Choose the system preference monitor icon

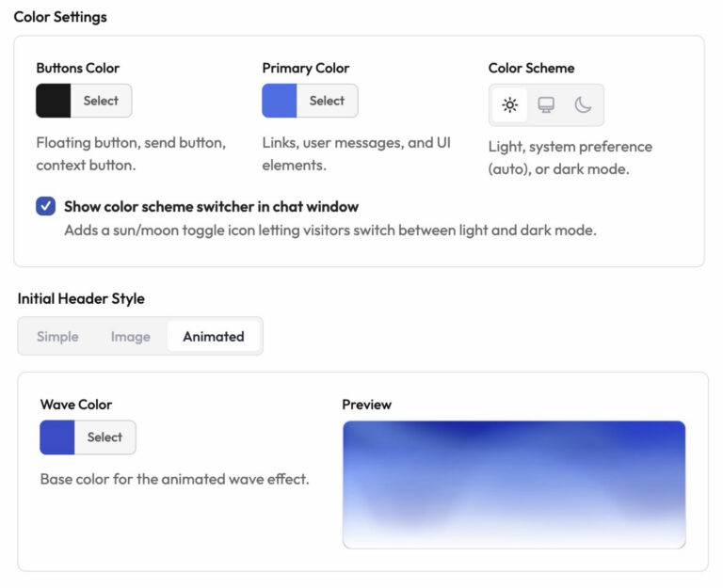click(546, 104)
